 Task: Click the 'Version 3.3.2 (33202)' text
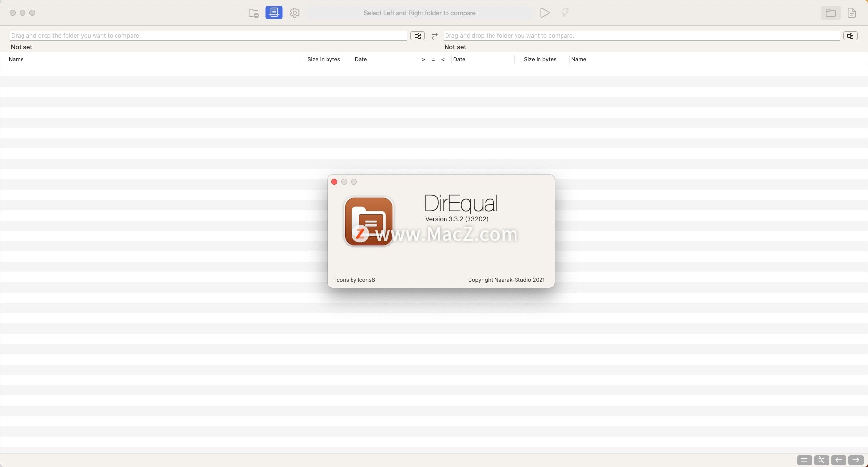[457, 219]
